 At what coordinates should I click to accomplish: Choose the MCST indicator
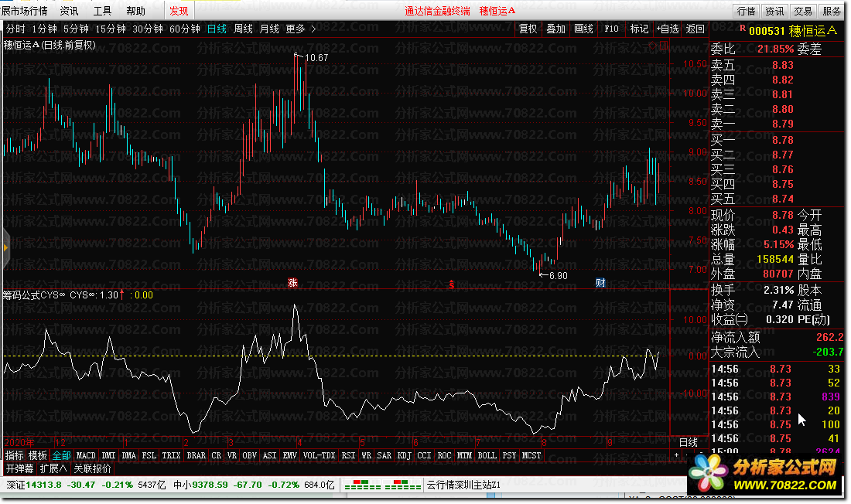(x=531, y=455)
